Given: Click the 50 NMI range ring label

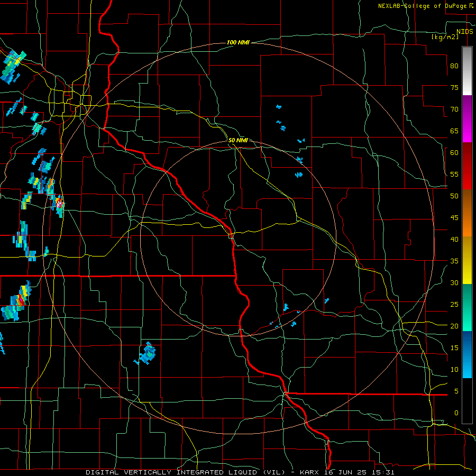Looking at the screenshot, I should click(x=238, y=140).
